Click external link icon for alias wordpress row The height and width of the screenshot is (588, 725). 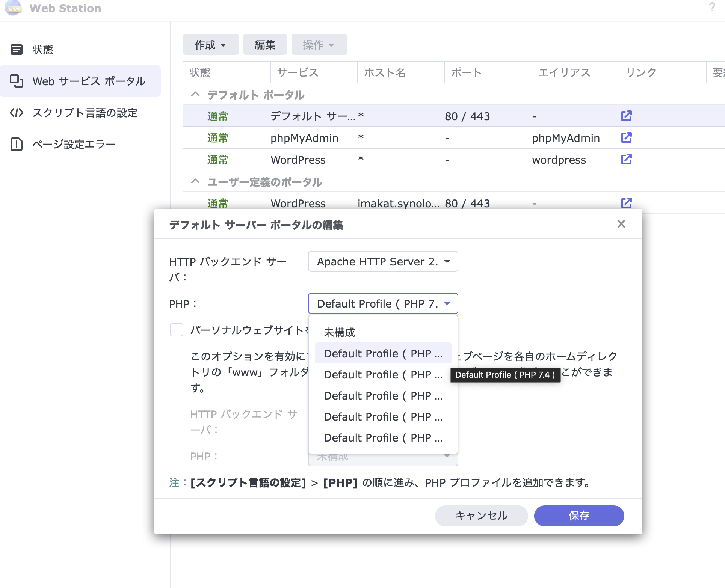(x=626, y=159)
